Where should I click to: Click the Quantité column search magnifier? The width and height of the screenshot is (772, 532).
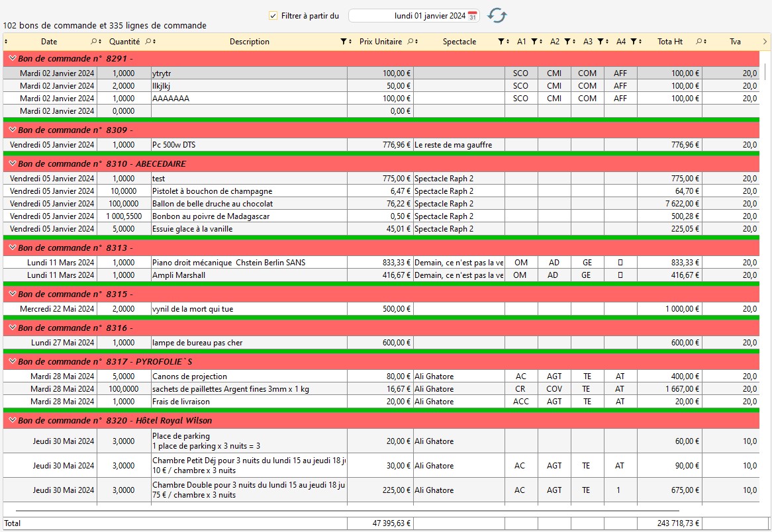(x=149, y=42)
